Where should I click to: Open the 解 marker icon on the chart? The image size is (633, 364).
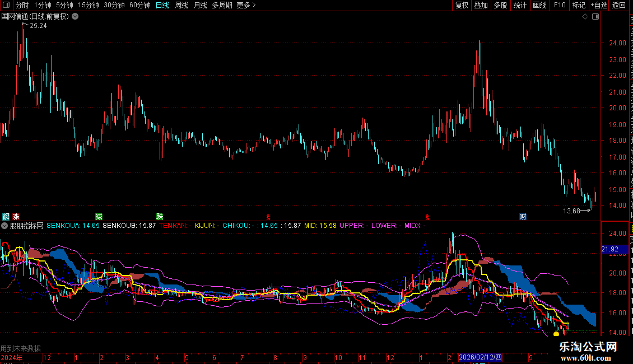[6, 217]
